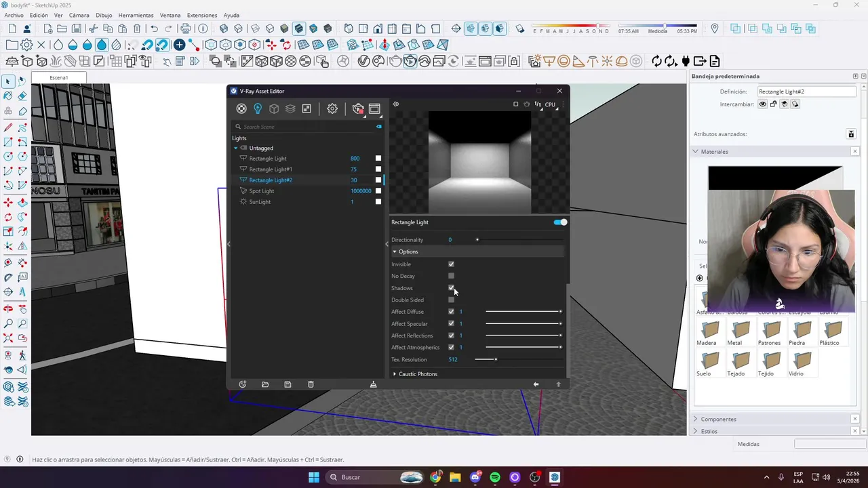Image resolution: width=868 pixels, height=488 pixels.
Task: Click the Select arrow tool in left toolbar
Action: [x=8, y=81]
